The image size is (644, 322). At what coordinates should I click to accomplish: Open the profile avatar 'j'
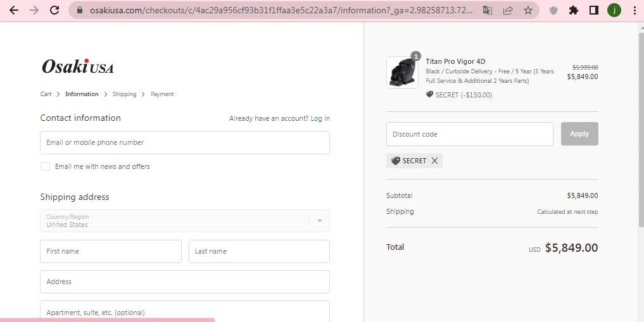(614, 10)
